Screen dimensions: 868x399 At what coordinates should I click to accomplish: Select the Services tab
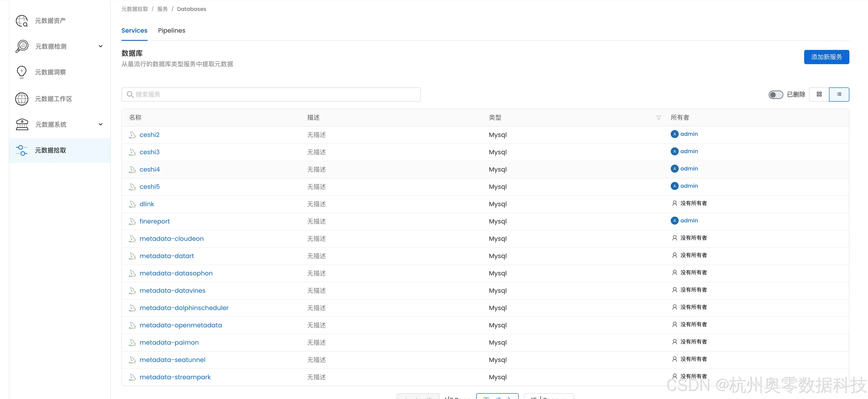click(134, 30)
